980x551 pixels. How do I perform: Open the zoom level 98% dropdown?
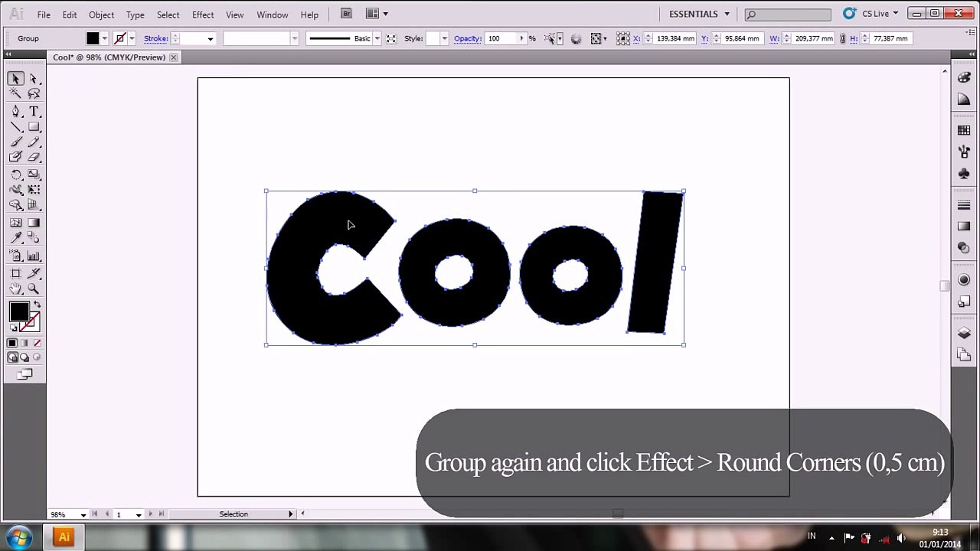[x=83, y=514]
